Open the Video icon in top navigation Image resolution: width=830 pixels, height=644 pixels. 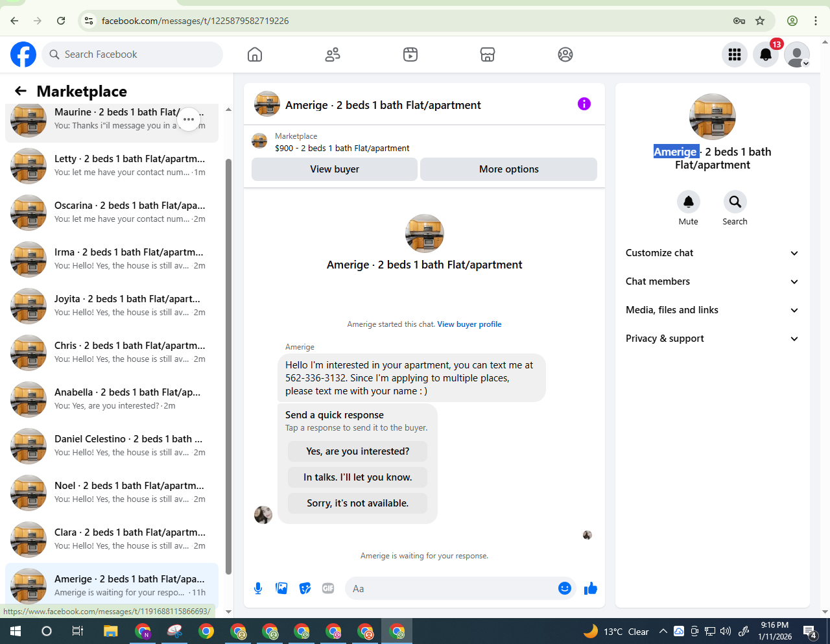(410, 54)
